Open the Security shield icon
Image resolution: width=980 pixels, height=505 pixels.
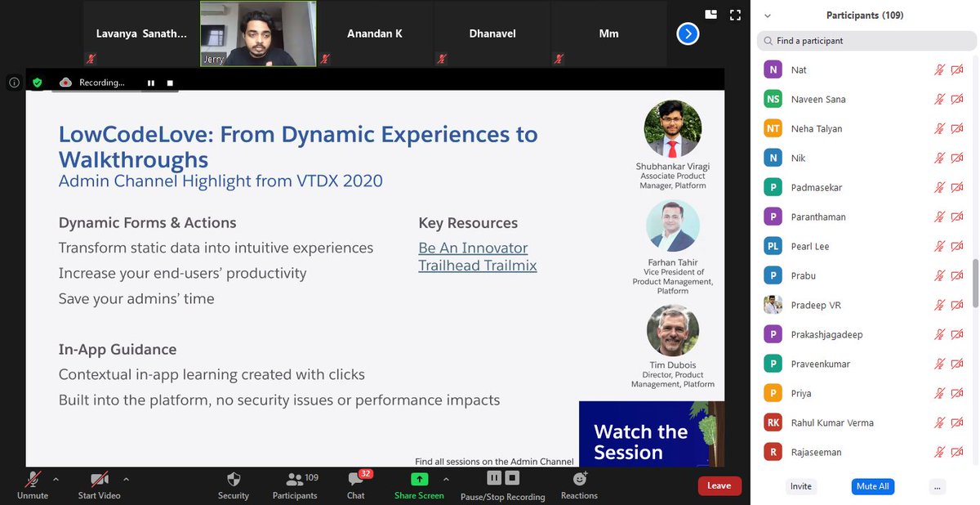tap(234, 480)
